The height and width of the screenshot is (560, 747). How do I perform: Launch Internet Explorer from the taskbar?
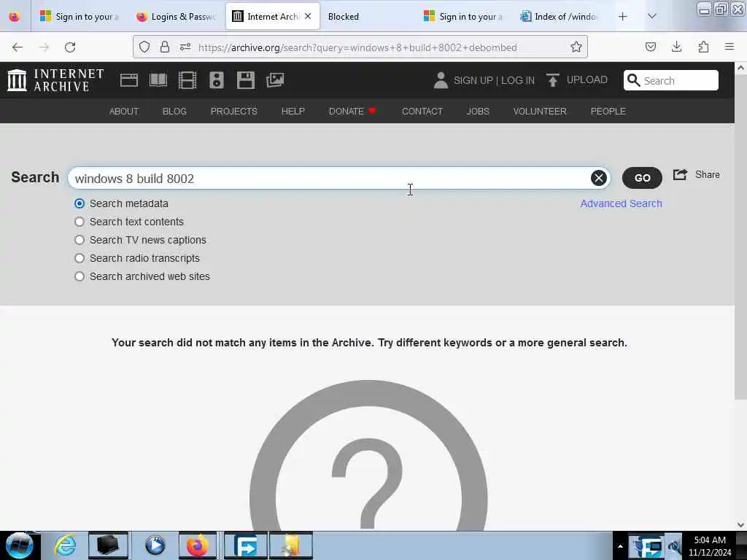pos(65,545)
